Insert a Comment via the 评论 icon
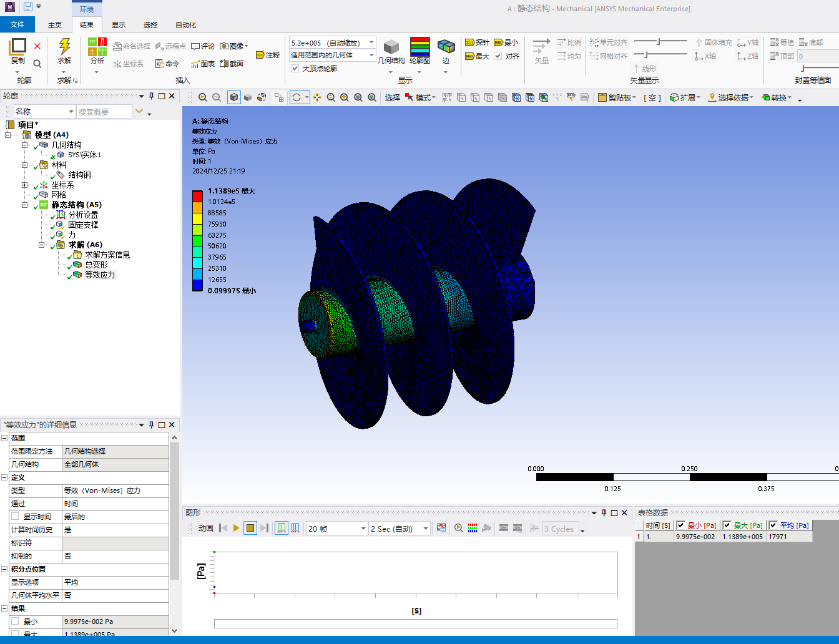 coord(203,46)
